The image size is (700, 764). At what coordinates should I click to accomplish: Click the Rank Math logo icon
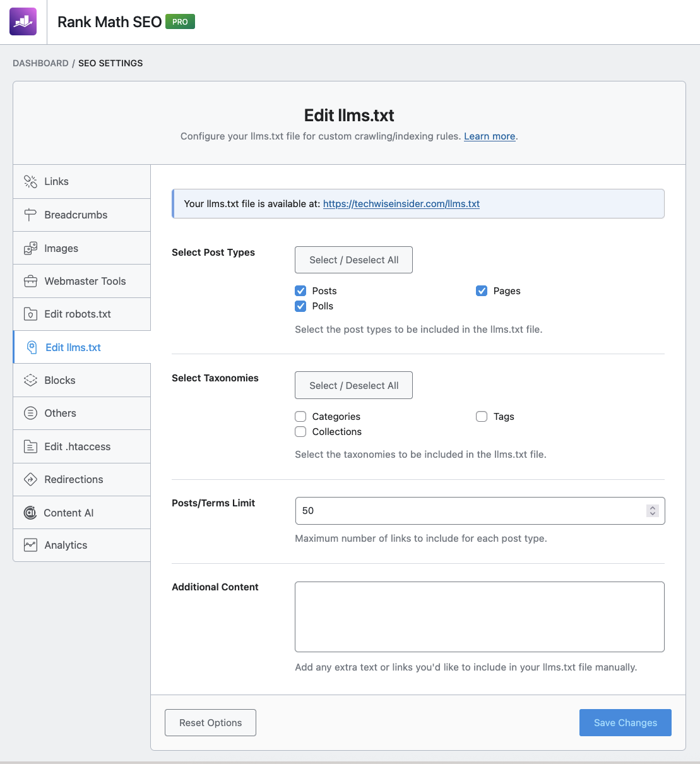[x=23, y=21]
